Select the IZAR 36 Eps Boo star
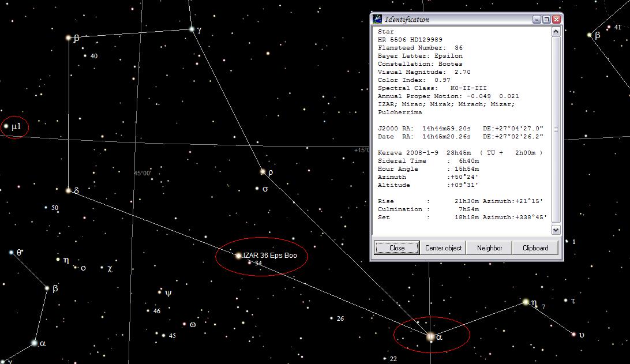The width and height of the screenshot is (630, 364). click(x=238, y=255)
